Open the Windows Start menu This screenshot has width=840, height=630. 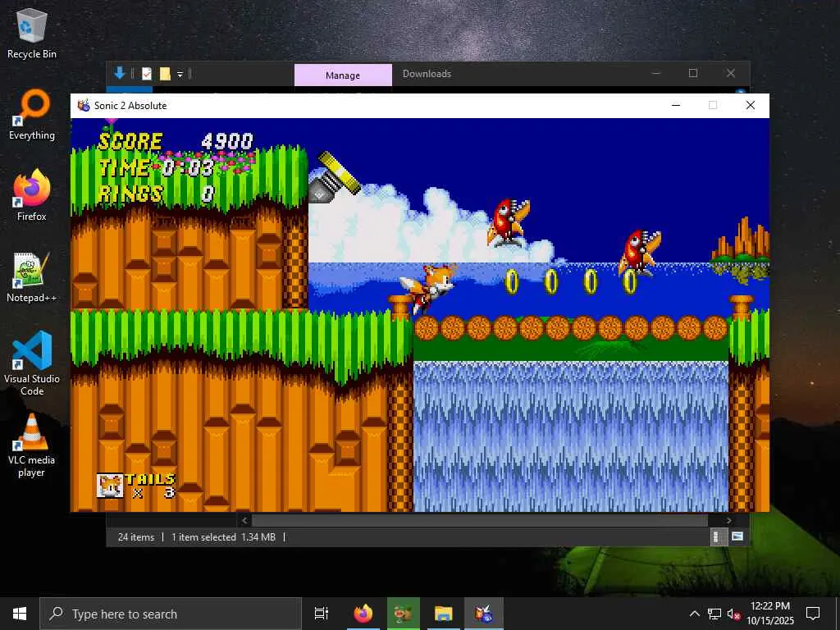pyautogui.click(x=20, y=614)
